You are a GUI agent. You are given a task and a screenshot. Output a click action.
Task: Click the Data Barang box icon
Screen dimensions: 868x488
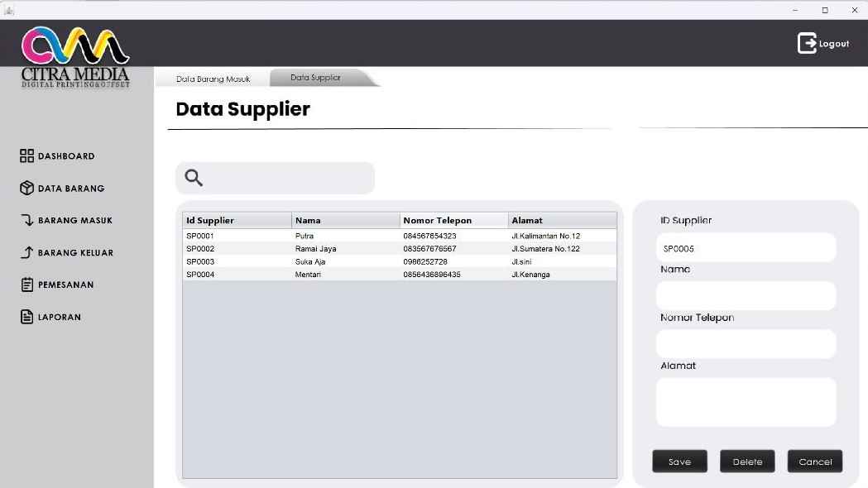26,188
